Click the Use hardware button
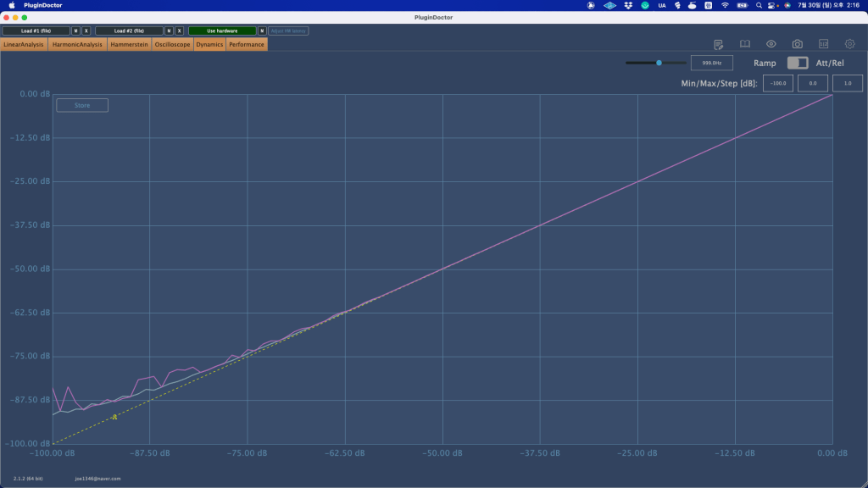868x488 pixels. click(221, 30)
